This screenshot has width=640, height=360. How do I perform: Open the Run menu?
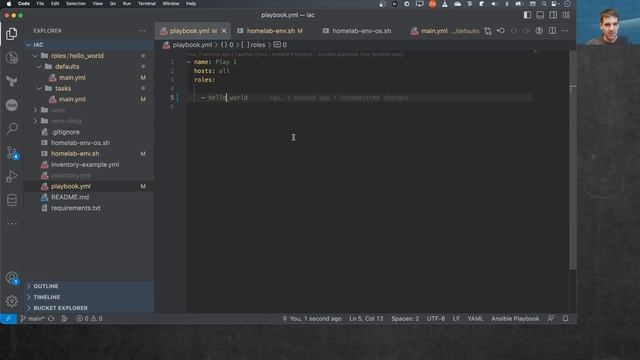(127, 4)
